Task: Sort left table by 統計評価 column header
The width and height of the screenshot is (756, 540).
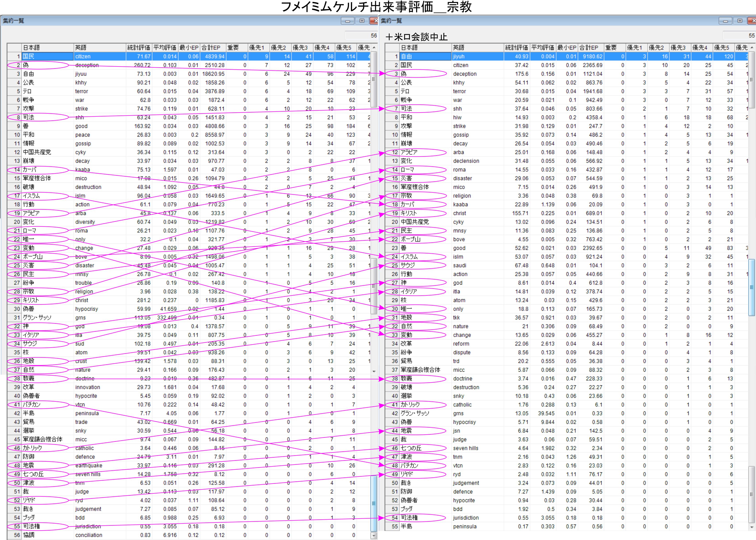Action: [139, 48]
